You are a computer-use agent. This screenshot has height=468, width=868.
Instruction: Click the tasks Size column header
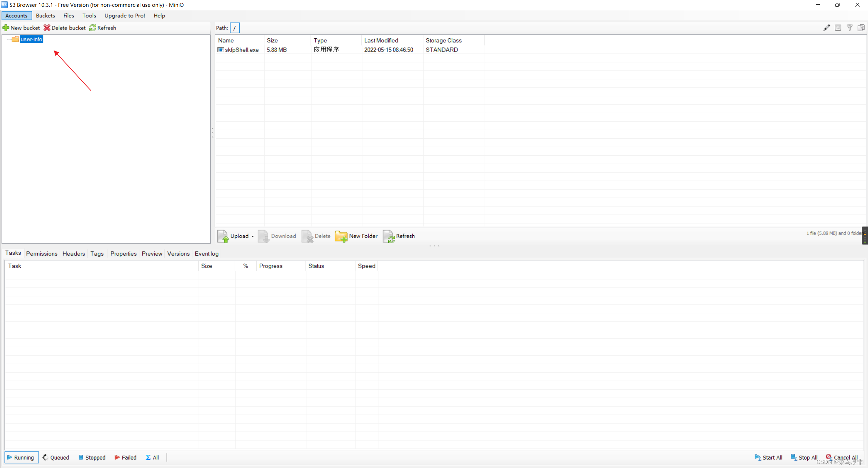(217, 266)
